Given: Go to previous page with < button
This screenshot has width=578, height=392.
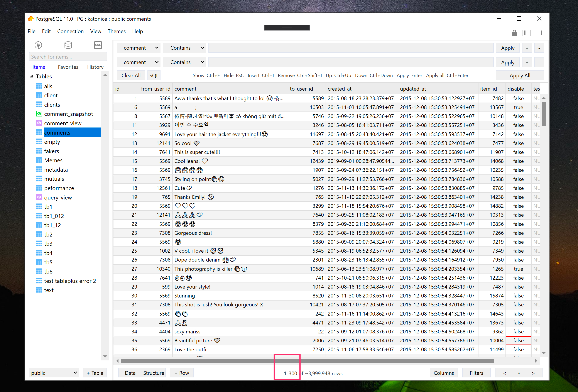Looking at the screenshot, I should (x=504, y=373).
